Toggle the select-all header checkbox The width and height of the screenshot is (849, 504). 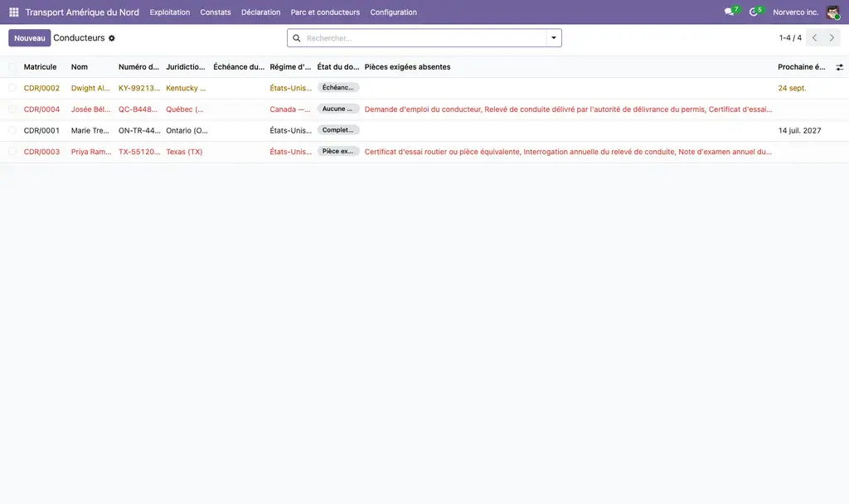[x=12, y=67]
